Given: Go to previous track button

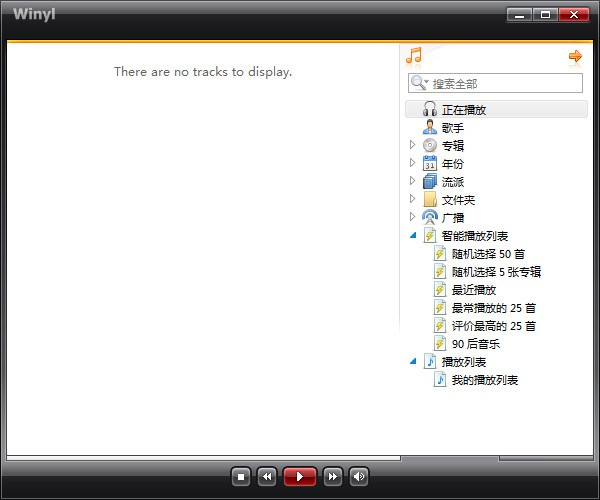Looking at the screenshot, I should 267,477.
